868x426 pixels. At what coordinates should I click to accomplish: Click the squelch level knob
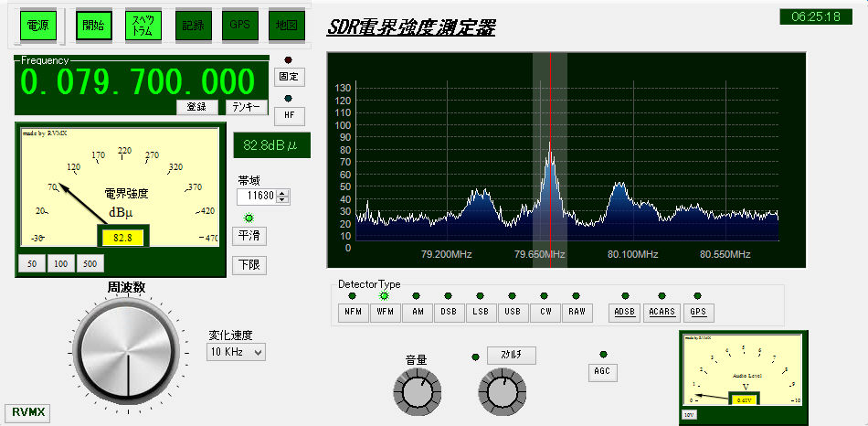tap(501, 392)
